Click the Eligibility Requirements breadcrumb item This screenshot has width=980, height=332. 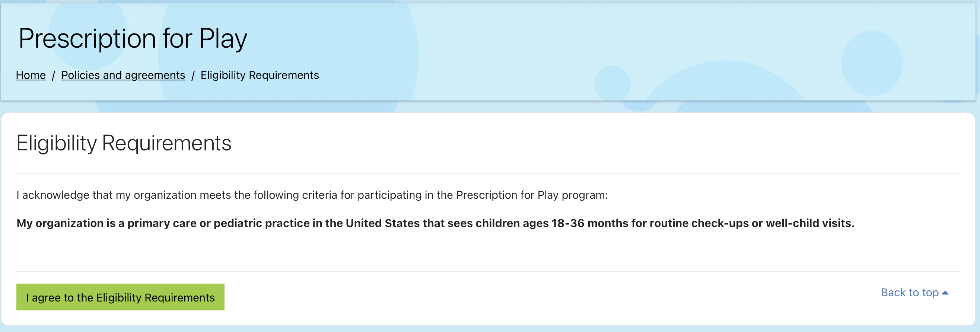[x=260, y=75]
